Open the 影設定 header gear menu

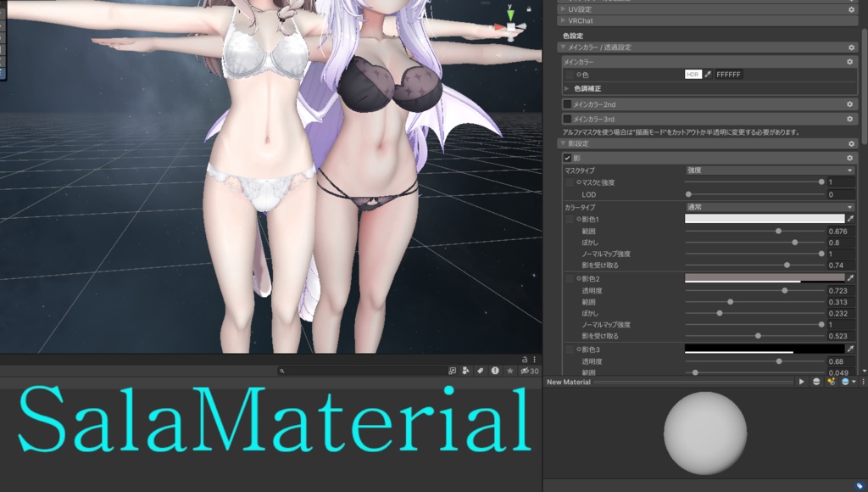851,144
